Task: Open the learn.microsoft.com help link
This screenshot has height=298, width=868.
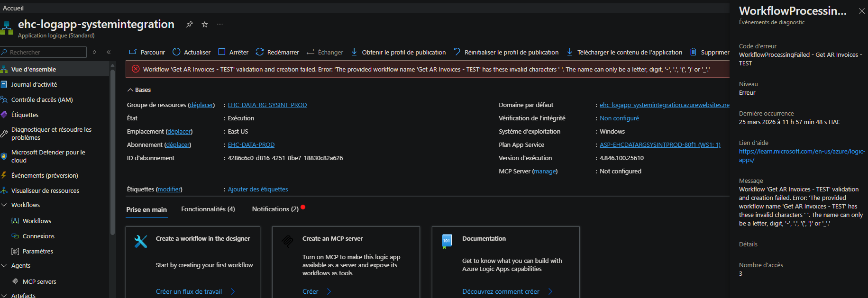Action: pyautogui.click(x=802, y=155)
